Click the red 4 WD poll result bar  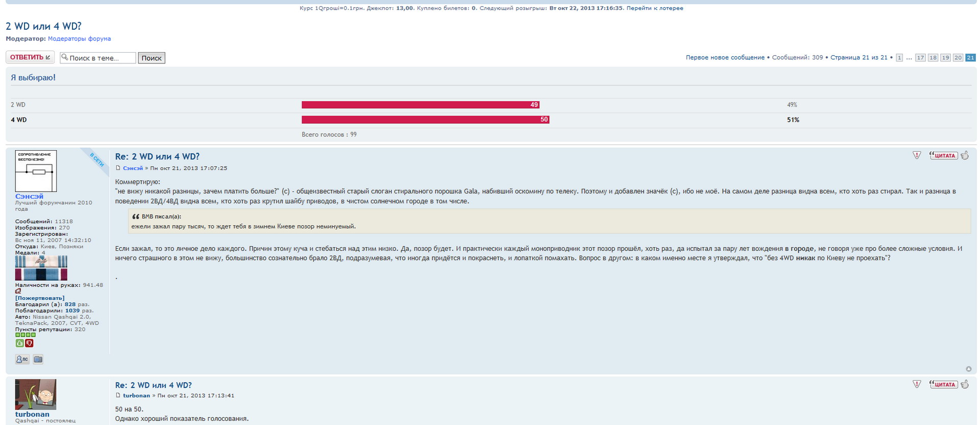(425, 120)
